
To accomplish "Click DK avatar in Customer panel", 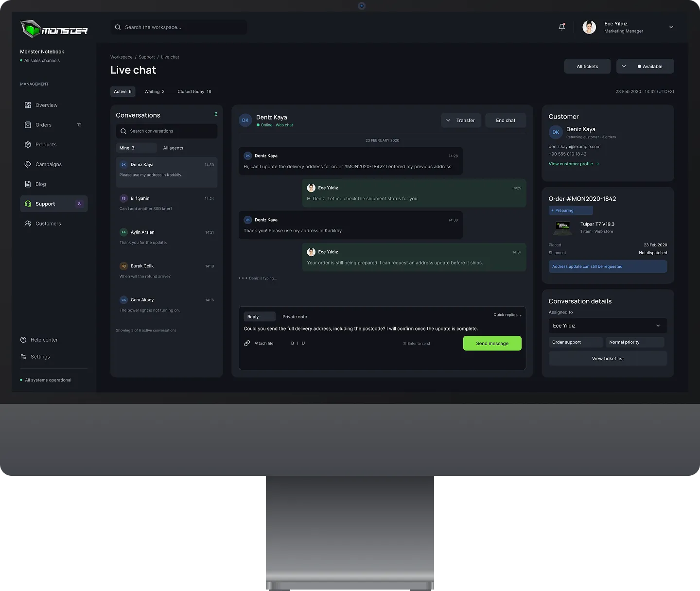I will (x=556, y=132).
